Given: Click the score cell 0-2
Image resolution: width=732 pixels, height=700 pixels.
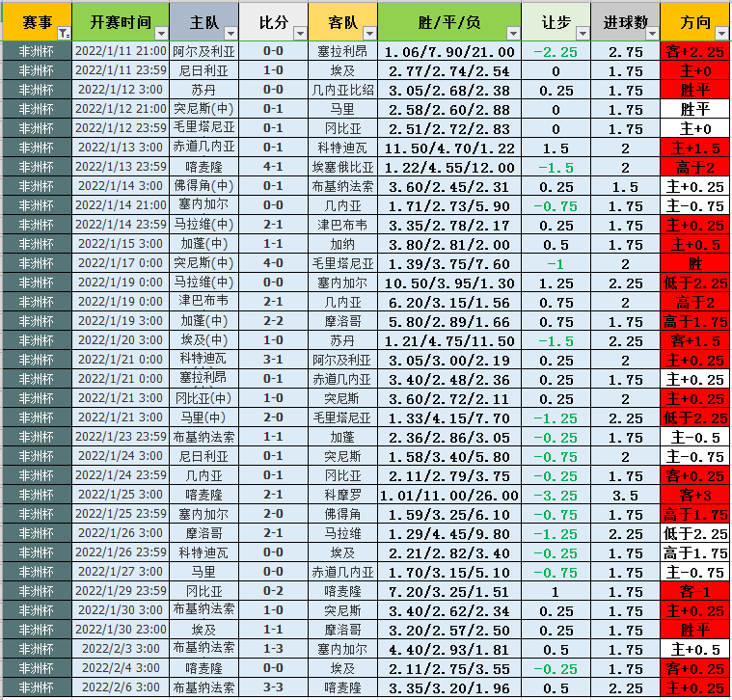Looking at the screenshot, I should tap(273, 591).
